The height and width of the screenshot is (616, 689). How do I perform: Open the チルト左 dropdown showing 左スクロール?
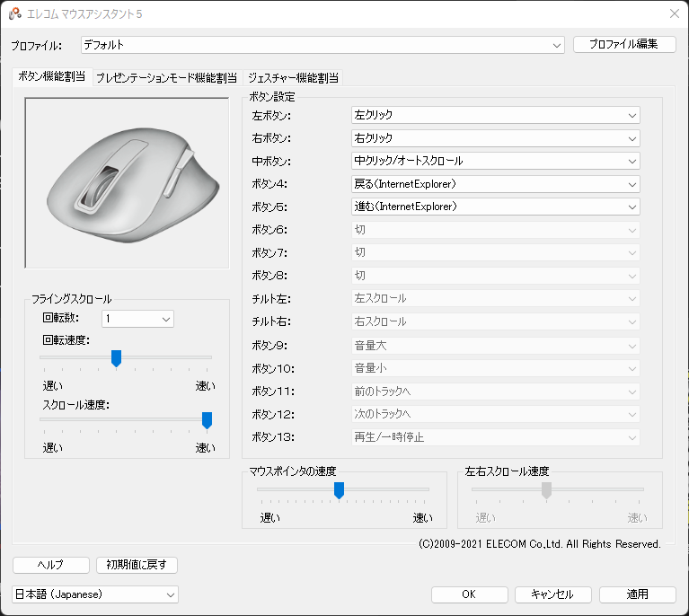tap(496, 299)
